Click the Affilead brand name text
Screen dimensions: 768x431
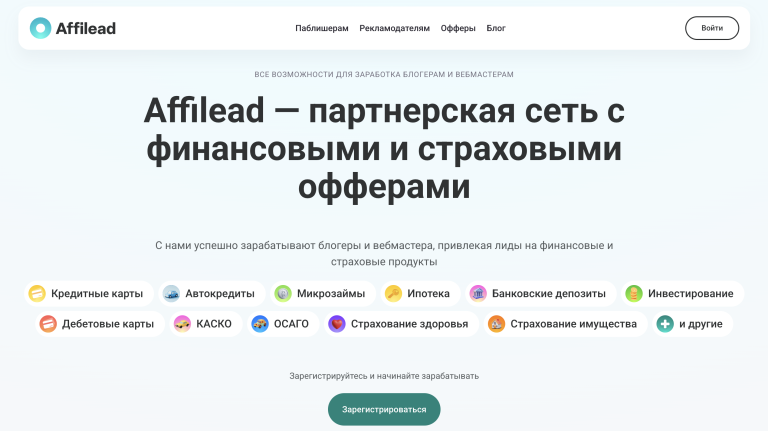(x=86, y=28)
